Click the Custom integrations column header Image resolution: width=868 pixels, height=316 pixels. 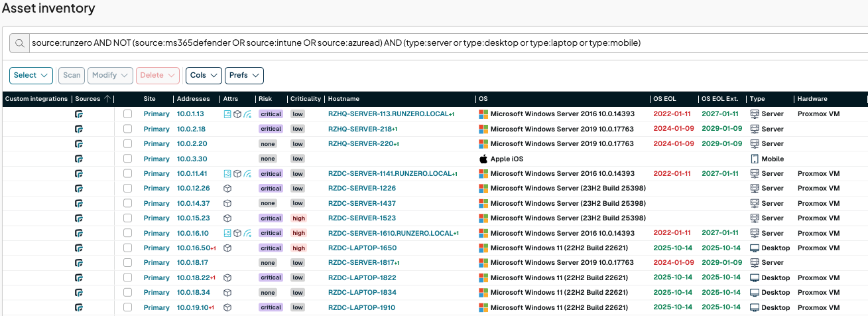[x=36, y=99]
